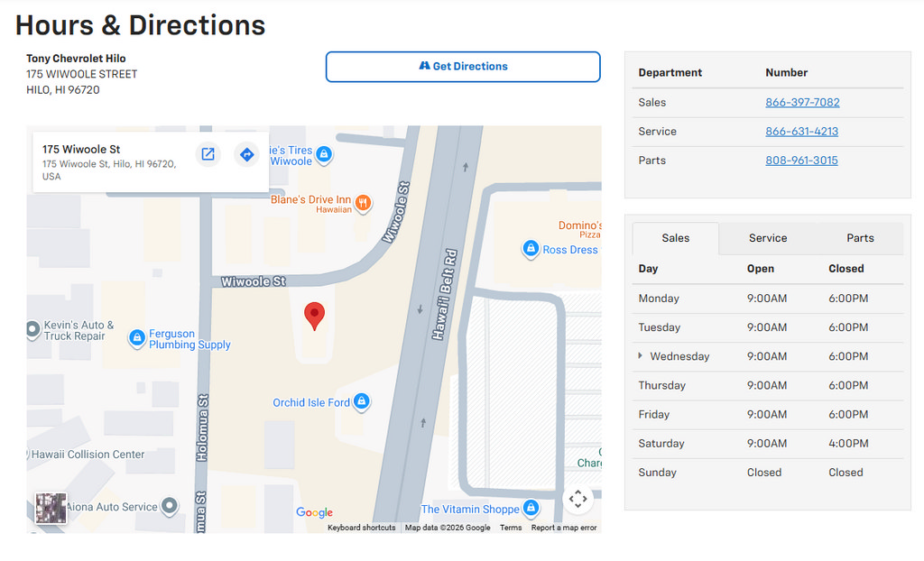The width and height of the screenshot is (924, 561).
Task: Click Orchid Isle Ford map pin
Action: click(x=362, y=402)
